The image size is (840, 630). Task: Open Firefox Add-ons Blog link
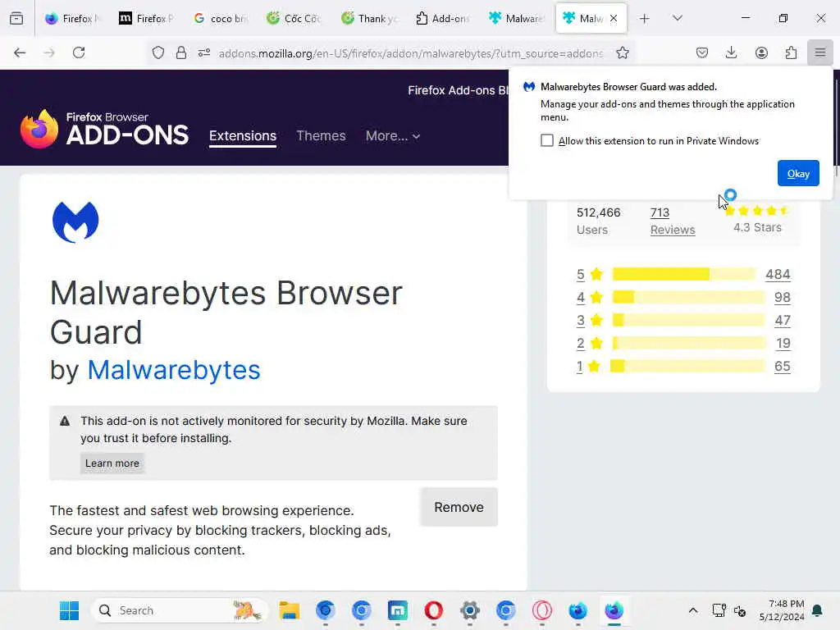click(458, 90)
